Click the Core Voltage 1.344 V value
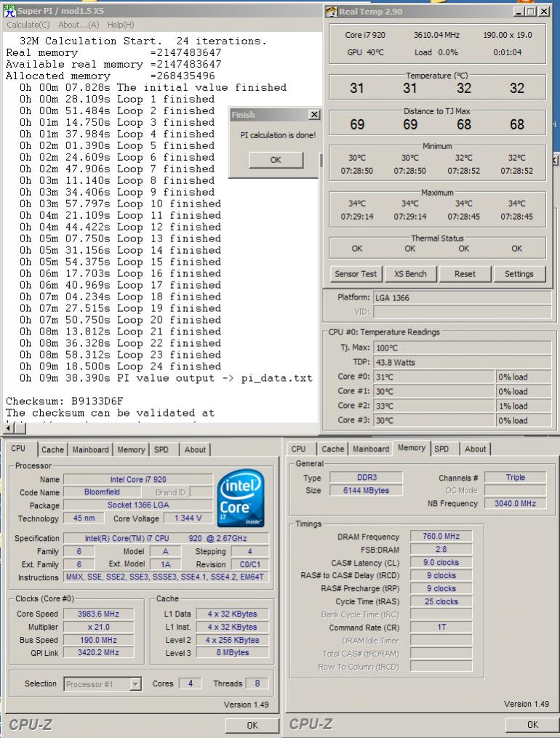This screenshot has width=560, height=738. tap(188, 518)
